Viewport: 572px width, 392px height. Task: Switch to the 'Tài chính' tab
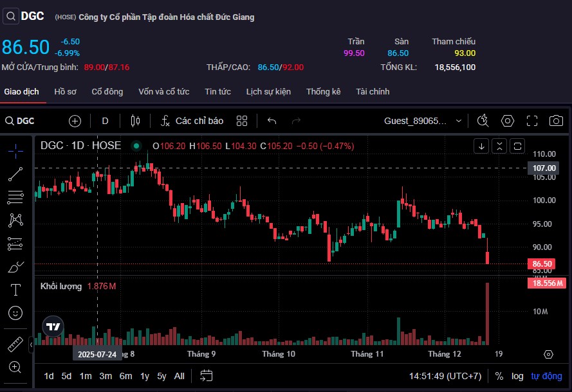373,92
